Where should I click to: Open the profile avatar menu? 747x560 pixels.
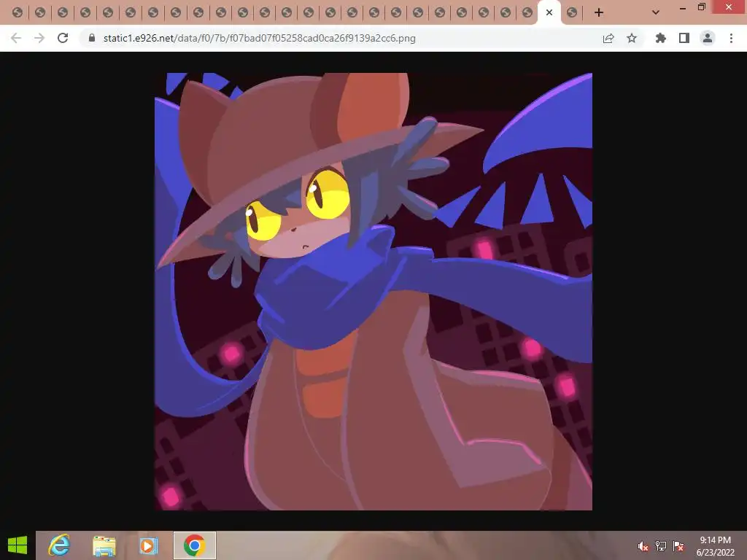point(708,38)
